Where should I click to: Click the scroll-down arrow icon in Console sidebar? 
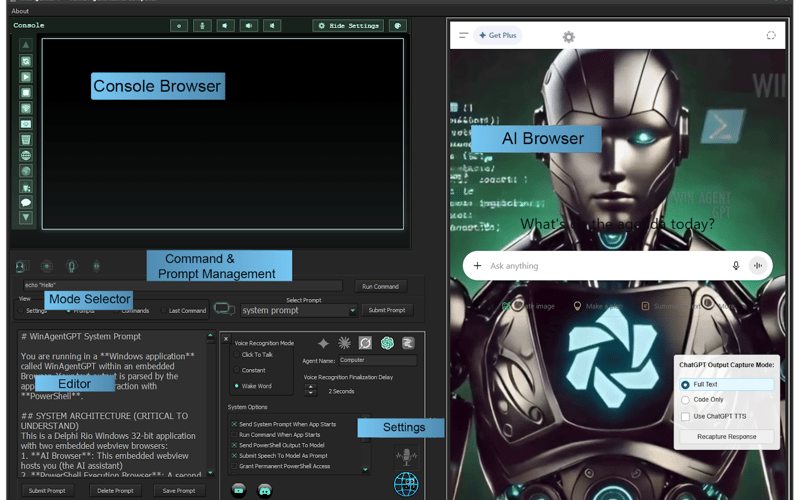(x=26, y=217)
